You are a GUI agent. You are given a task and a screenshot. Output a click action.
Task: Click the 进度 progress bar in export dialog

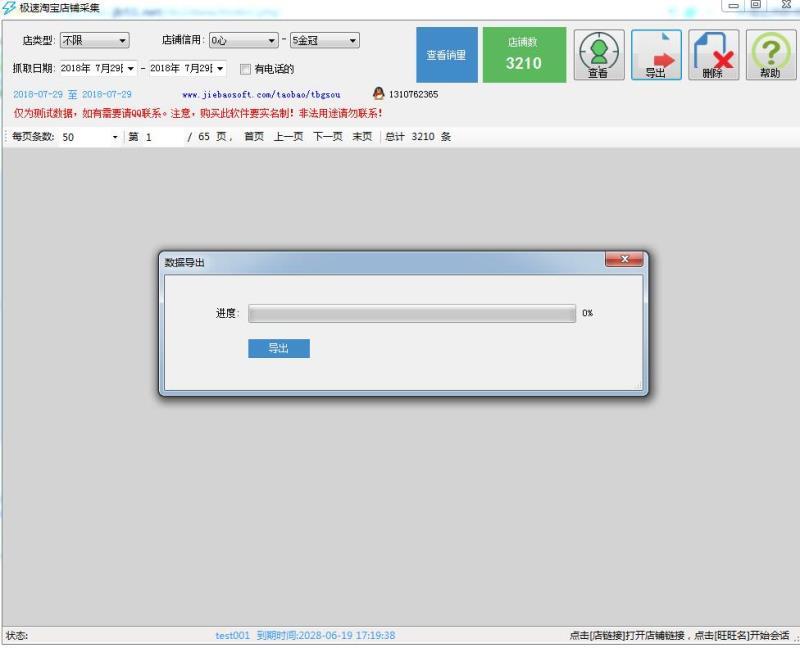(412, 314)
